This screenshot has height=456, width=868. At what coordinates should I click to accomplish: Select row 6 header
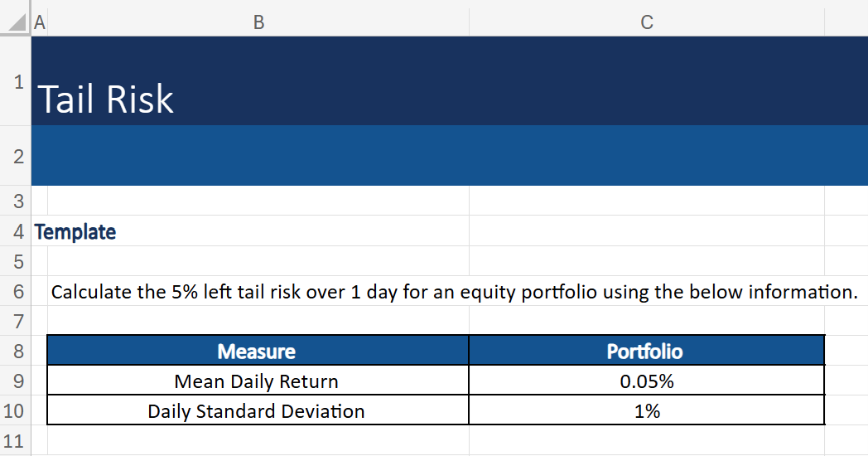(17, 292)
